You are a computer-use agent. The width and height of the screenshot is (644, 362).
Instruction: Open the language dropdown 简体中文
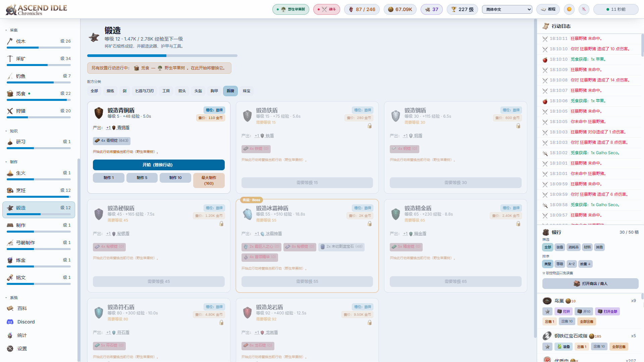[x=507, y=9]
